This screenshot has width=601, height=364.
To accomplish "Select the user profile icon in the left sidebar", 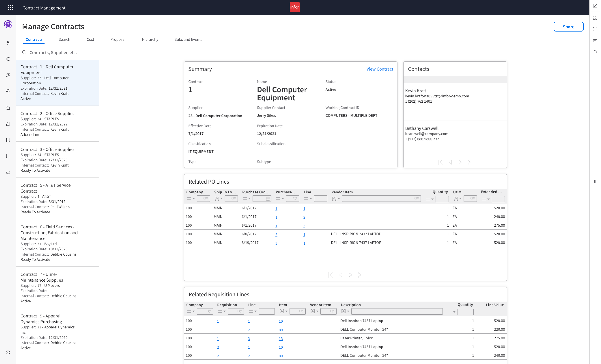I will click(x=8, y=43).
